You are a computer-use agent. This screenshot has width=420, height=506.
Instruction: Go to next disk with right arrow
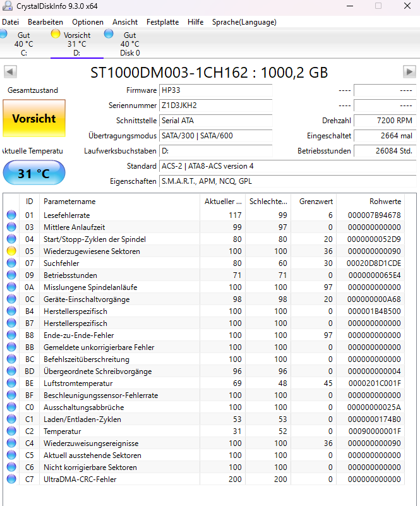click(x=409, y=71)
